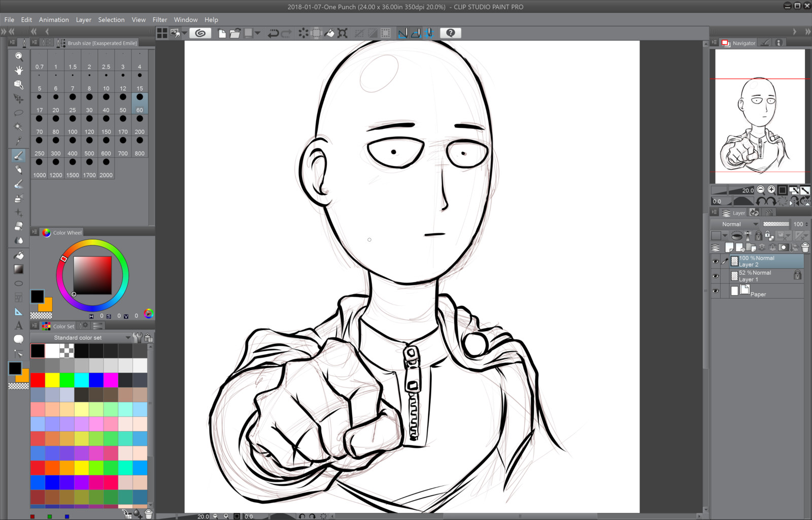812x520 pixels.
Task: Open Normal blending mode dropdown
Action: [x=735, y=224]
